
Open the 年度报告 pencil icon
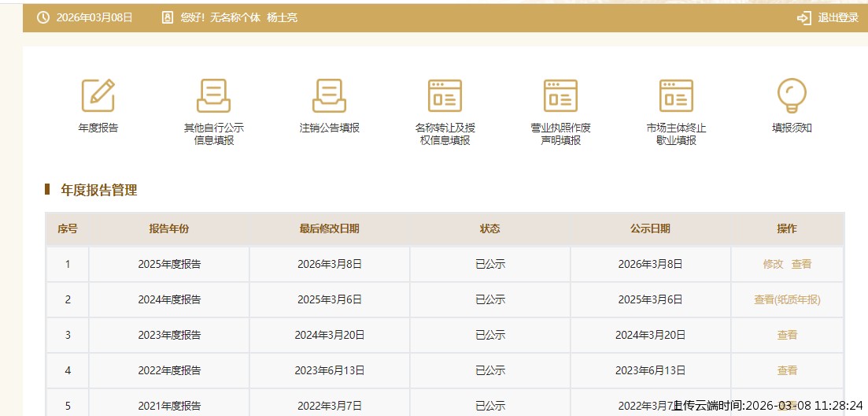[x=98, y=95]
